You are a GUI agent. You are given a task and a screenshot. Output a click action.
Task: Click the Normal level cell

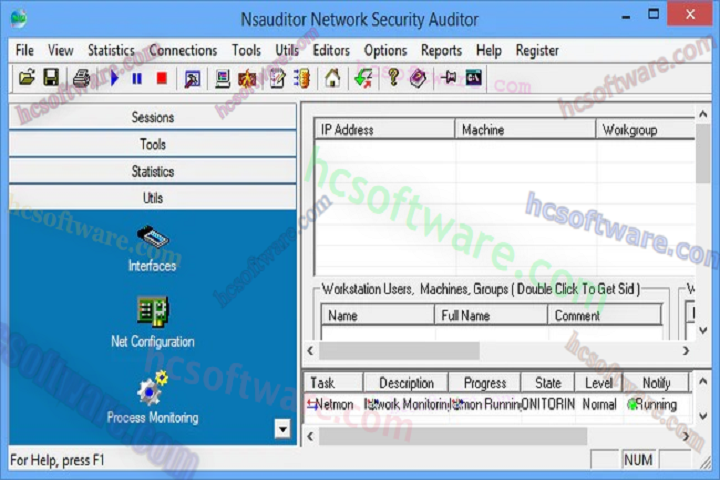[x=599, y=404]
